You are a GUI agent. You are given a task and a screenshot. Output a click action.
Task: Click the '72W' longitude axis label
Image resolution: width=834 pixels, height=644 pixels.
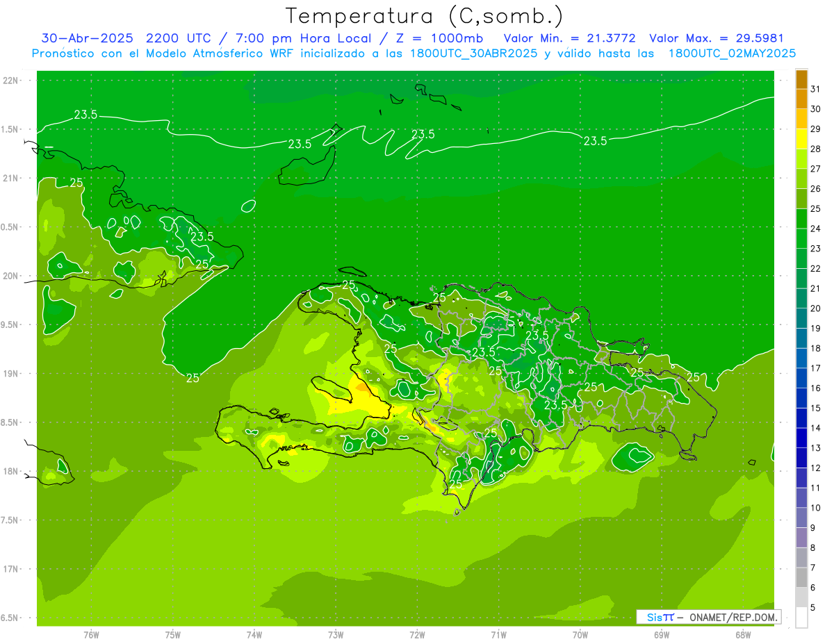click(417, 635)
